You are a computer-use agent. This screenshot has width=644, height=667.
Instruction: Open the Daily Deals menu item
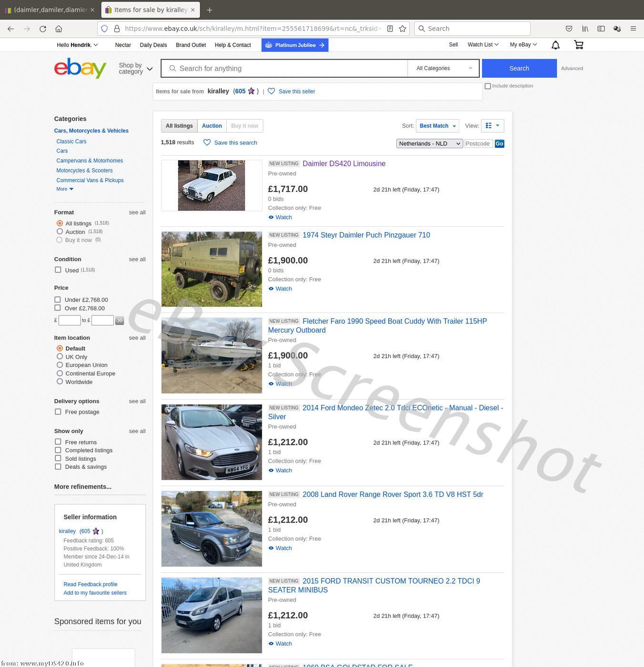pos(153,45)
